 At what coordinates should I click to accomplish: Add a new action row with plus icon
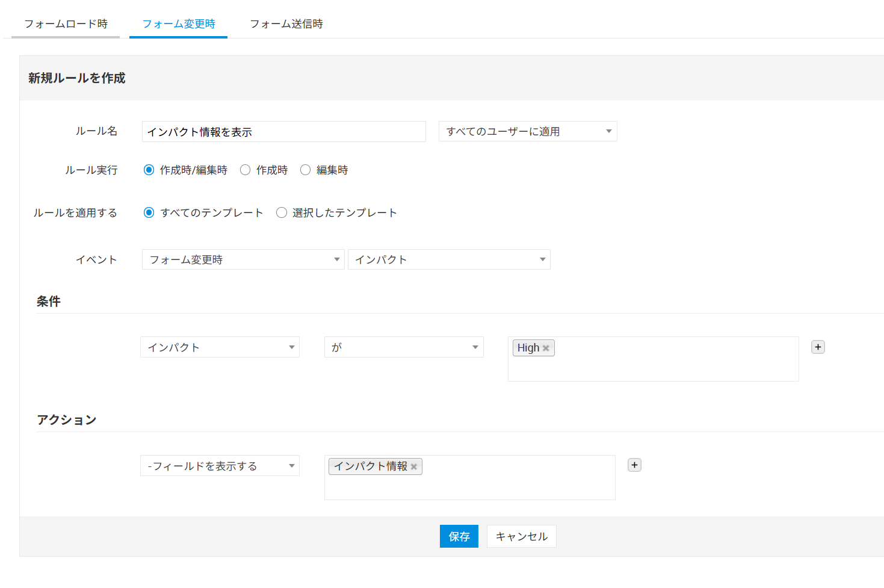[x=634, y=465]
